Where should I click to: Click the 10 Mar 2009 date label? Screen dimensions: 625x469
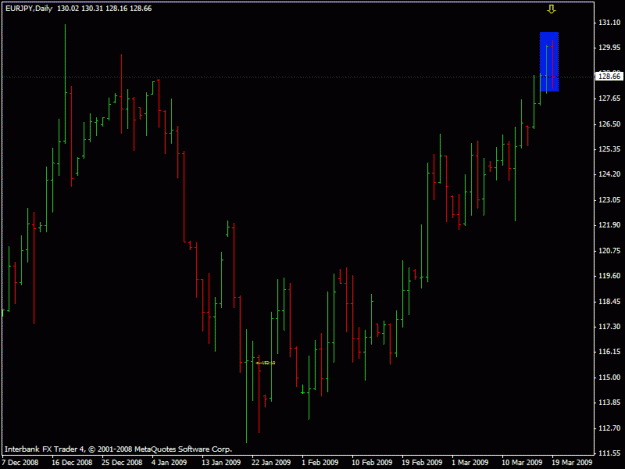(x=522, y=463)
